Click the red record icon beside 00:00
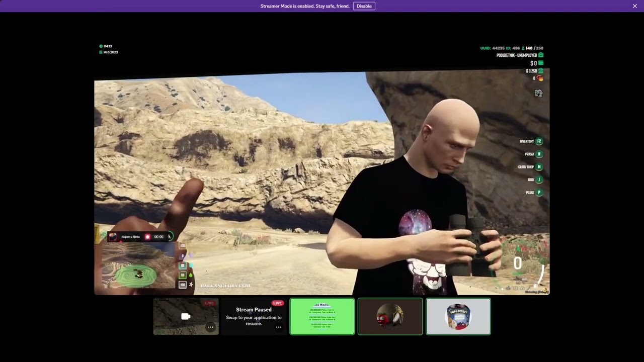Image resolution: width=644 pixels, height=362 pixels. pyautogui.click(x=147, y=237)
